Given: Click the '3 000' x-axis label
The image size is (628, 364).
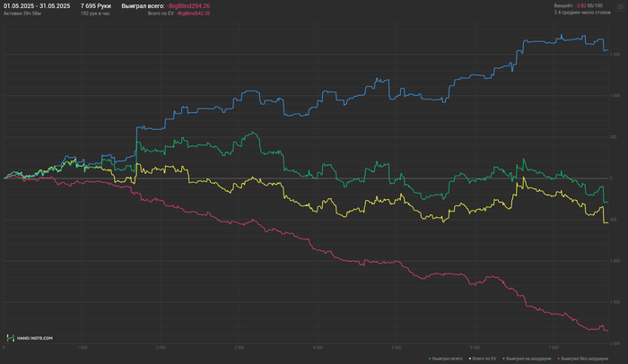Looking at the screenshot, I should pos(240,348).
